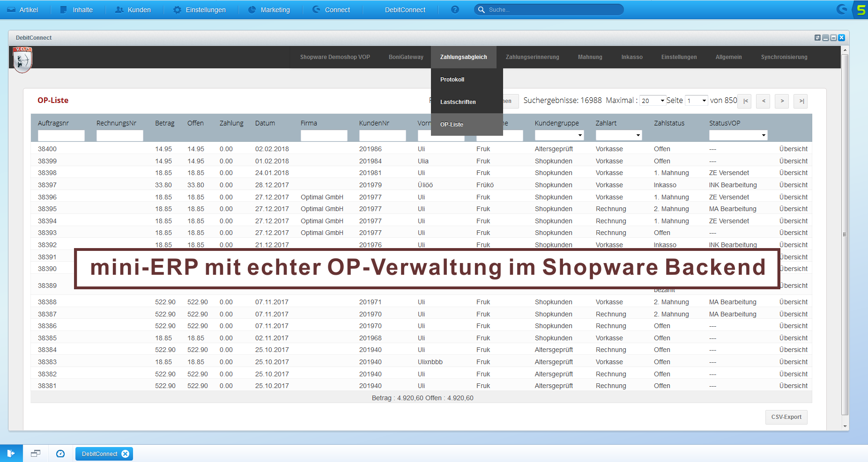868x462 pixels.
Task: Click the logout icon in bottom taskbar
Action: click(x=11, y=453)
